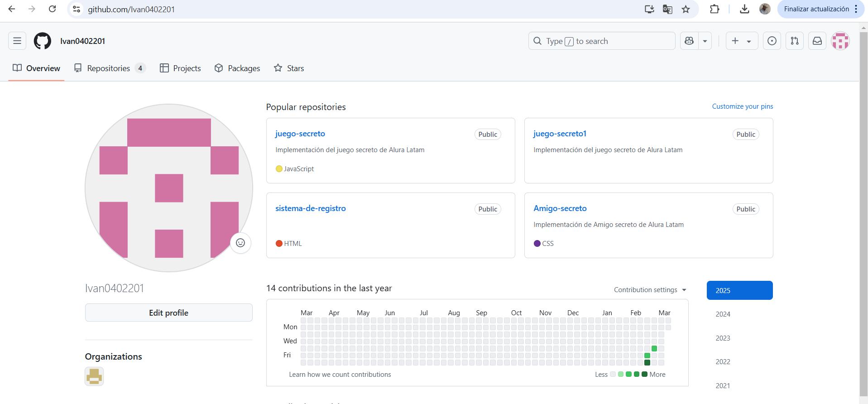
Task: Open the Amigo-secreto repository
Action: coord(560,208)
